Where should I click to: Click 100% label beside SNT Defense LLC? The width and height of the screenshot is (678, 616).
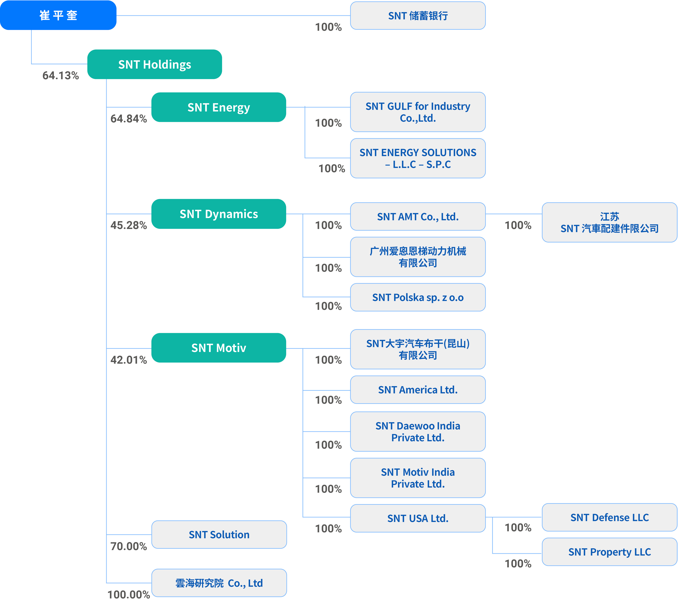[518, 527]
